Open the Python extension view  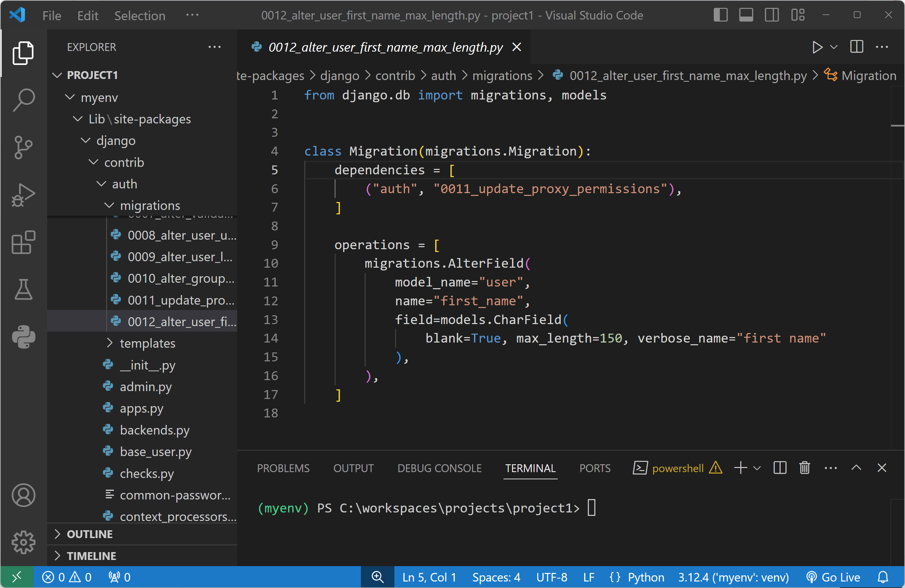(24, 337)
